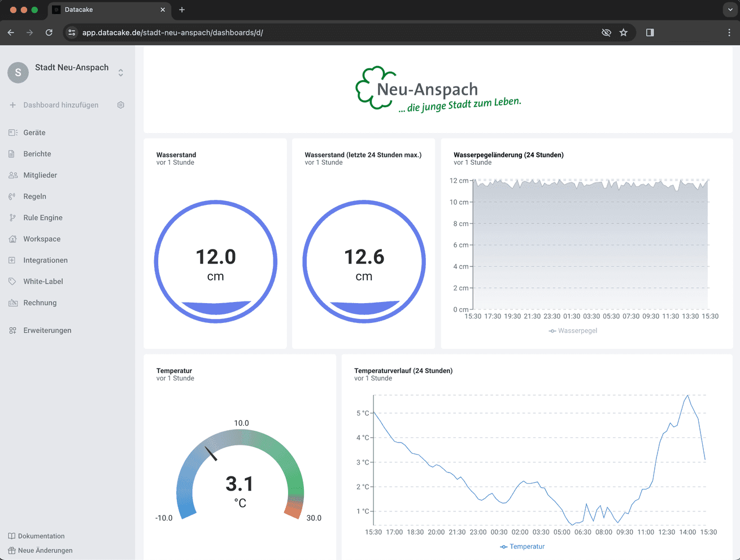Click the Rule Engine branch icon
This screenshot has width=740, height=560.
pos(12,218)
